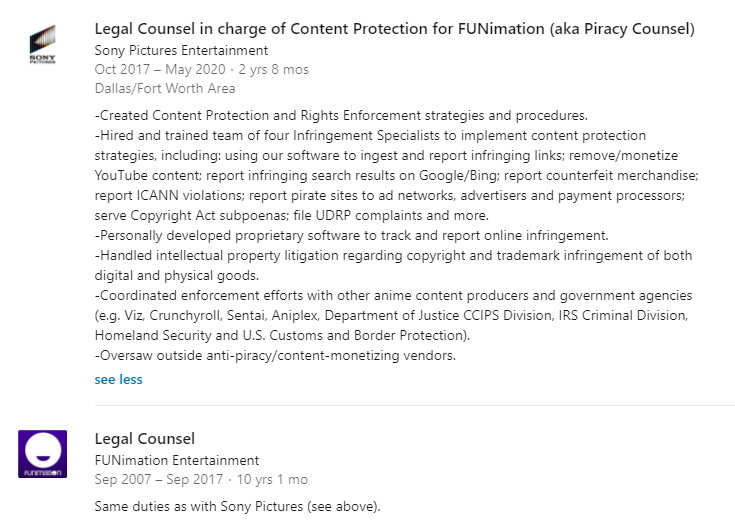Click the FUNimation purple logo icon
The height and width of the screenshot is (524, 735).
43,454
